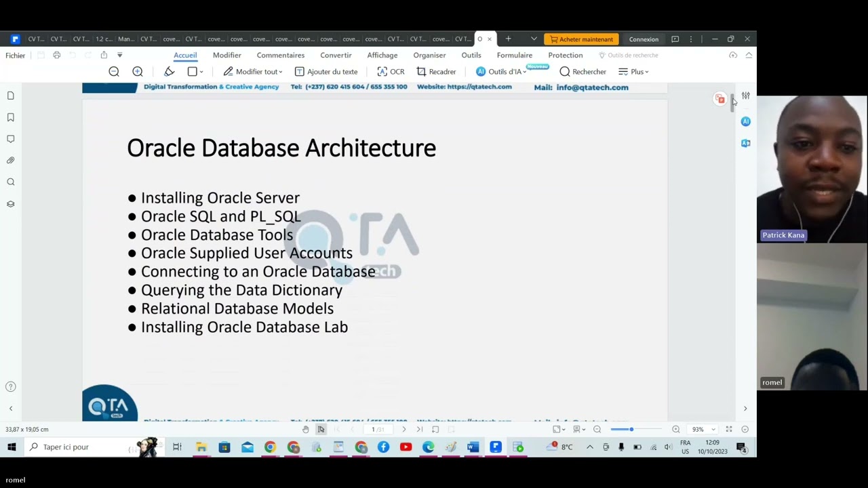
Task: Open YouTube from the taskbar
Action: (406, 447)
